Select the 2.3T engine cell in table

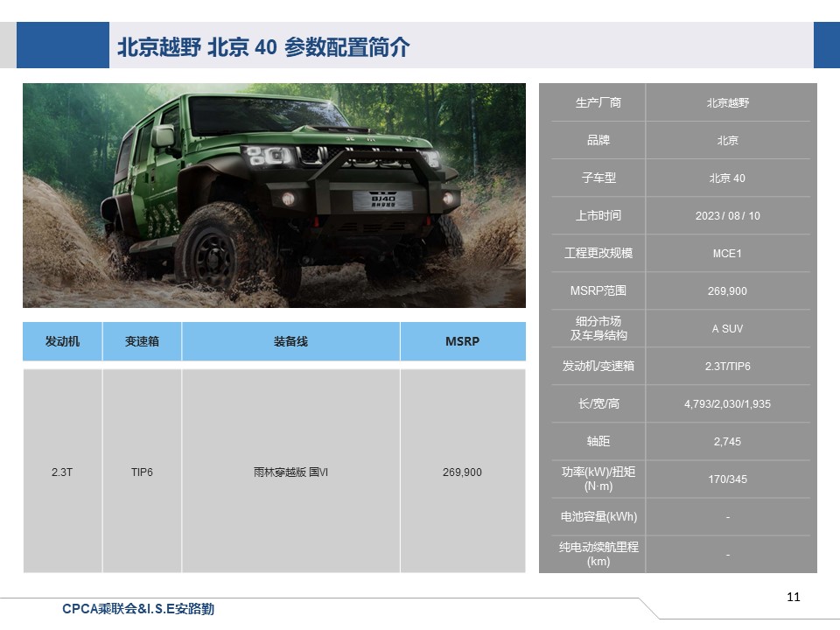pos(62,472)
